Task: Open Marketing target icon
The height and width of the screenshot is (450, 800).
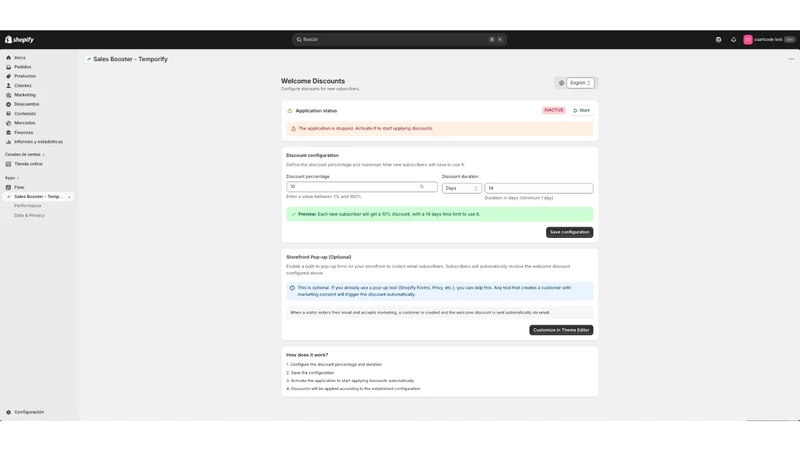Action: click(x=8, y=95)
